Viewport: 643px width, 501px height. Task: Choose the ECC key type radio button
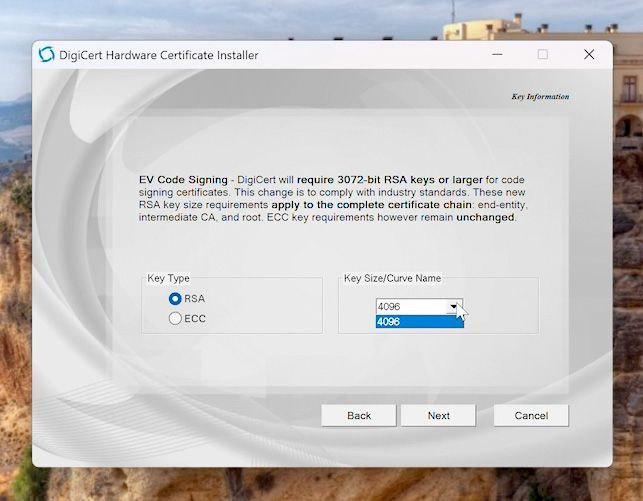tap(175, 318)
